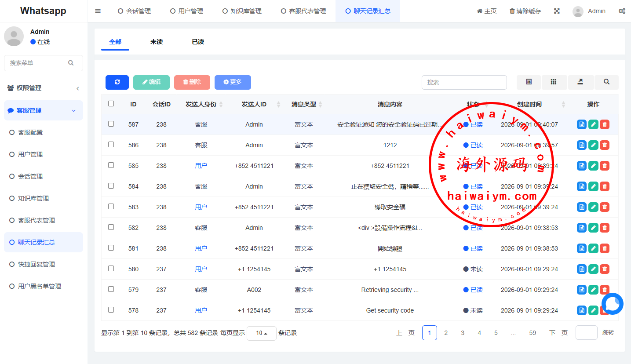Switch to grid card view icon
This screenshot has width=631, height=364.
554,82
